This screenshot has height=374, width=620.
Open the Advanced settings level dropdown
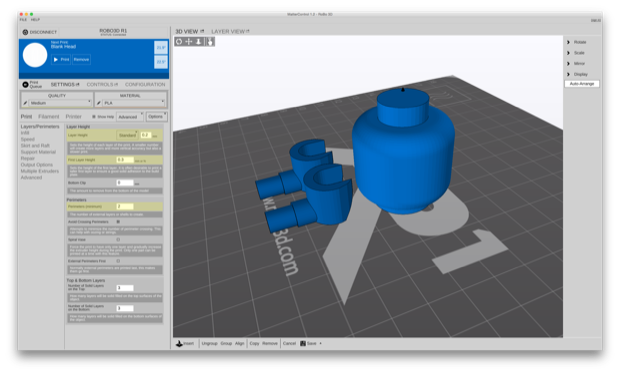130,117
